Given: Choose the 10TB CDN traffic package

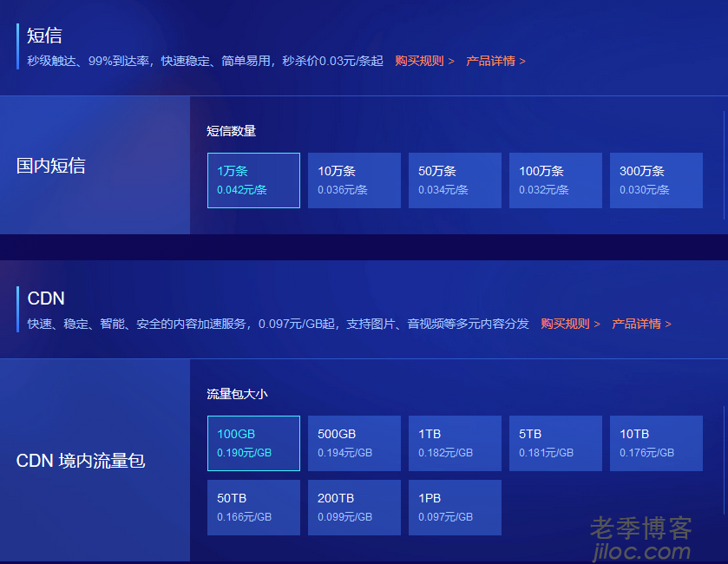Looking at the screenshot, I should point(656,443).
